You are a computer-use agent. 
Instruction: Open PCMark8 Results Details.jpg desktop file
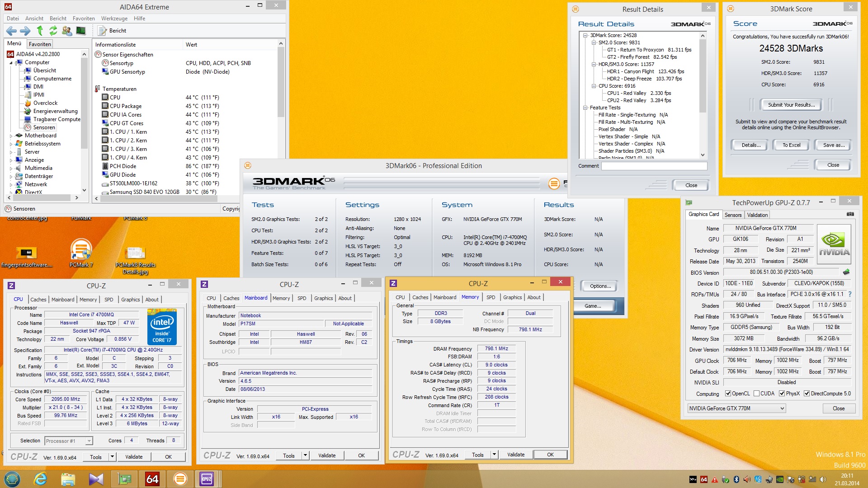coord(135,260)
